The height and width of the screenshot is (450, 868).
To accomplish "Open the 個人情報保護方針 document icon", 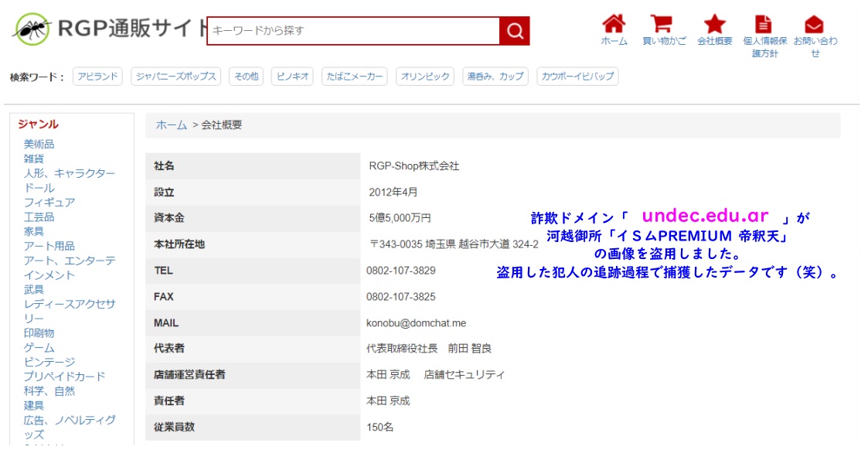I will pyautogui.click(x=764, y=24).
